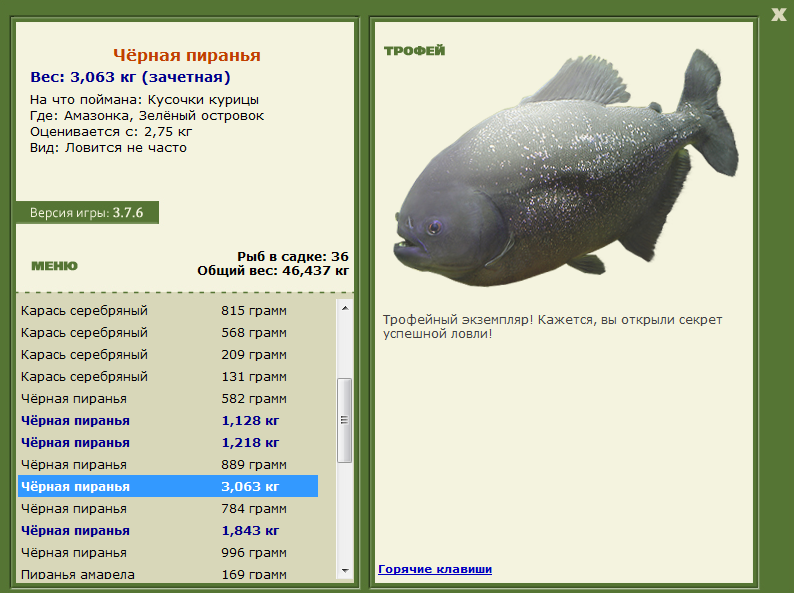
Task: Click the Вес: 3,063 кг (зачетная) text
Action: pyautogui.click(x=130, y=77)
